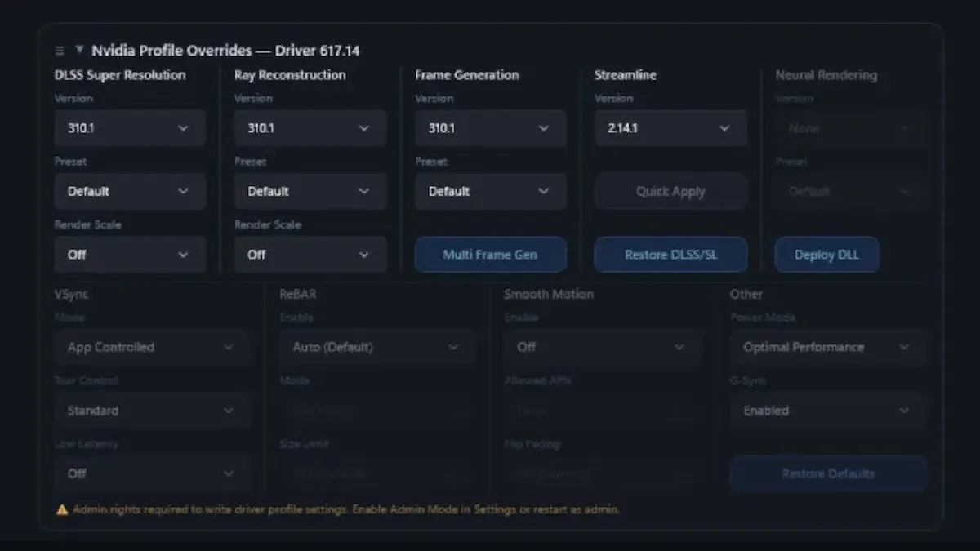Click the Ray Reconstruction heading
This screenshot has width=980, height=551.
(290, 75)
